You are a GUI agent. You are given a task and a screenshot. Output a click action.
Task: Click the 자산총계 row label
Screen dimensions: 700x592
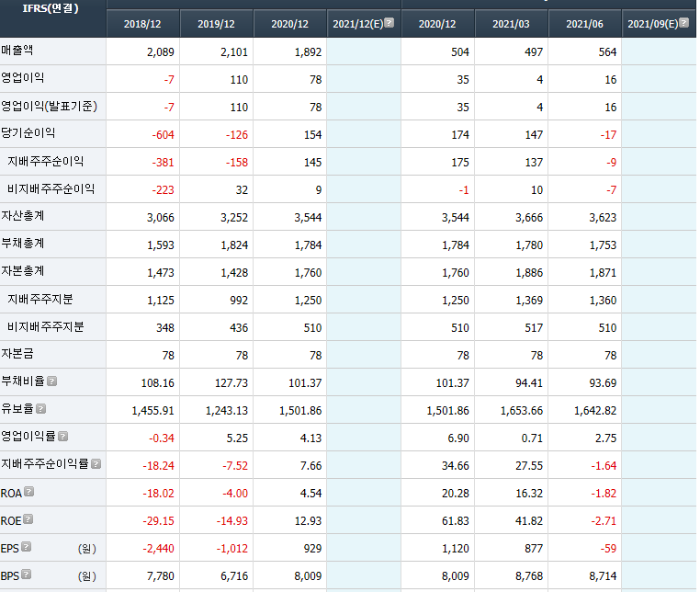point(23,216)
